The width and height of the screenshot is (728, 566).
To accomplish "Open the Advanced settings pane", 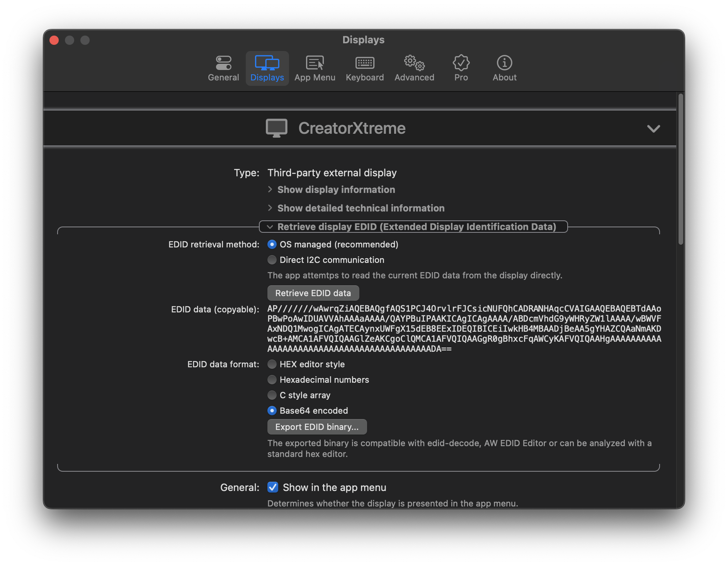I will (x=414, y=68).
